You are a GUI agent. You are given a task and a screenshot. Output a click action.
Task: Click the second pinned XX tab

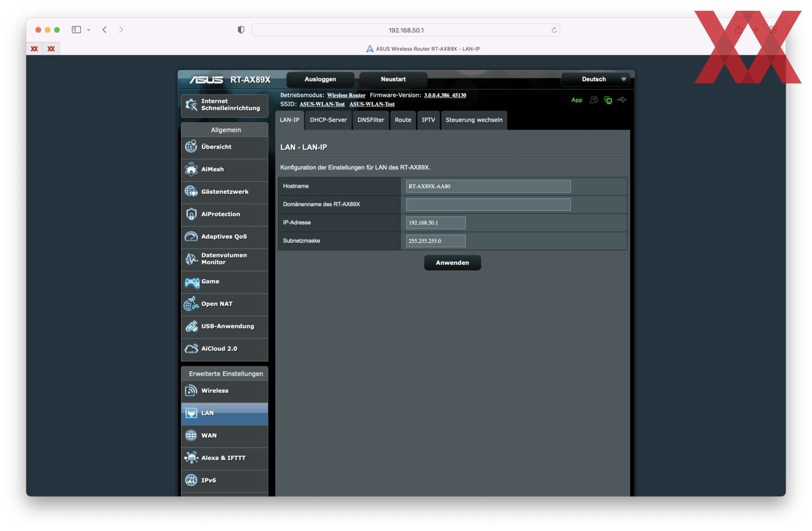51,49
